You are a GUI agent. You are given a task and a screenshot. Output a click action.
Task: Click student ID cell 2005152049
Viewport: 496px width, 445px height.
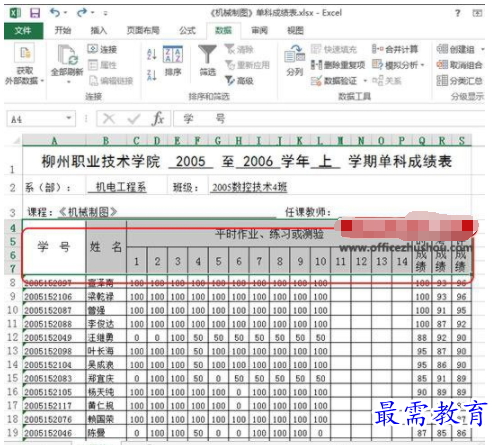pyautogui.click(x=54, y=337)
